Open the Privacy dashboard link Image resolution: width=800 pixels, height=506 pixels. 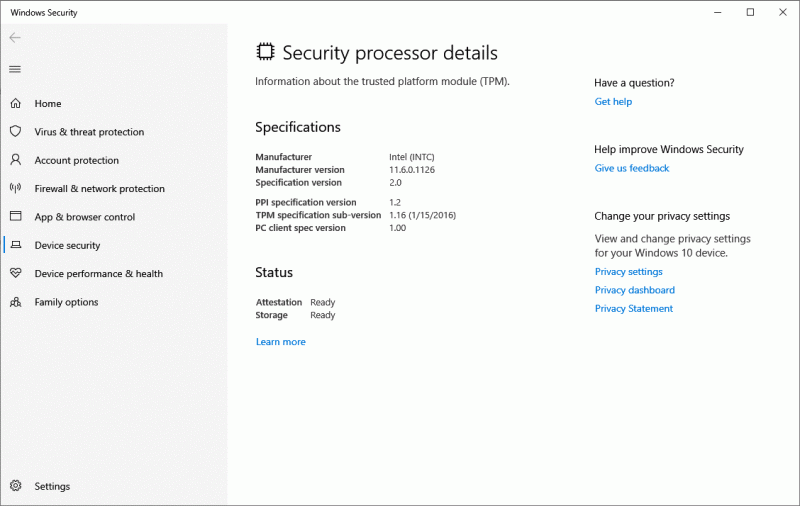point(634,290)
